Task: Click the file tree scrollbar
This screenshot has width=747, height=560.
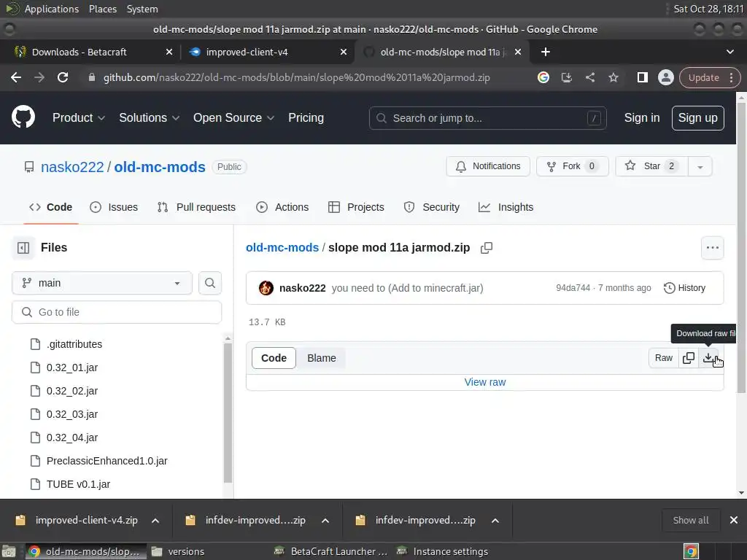Action: 228,413
